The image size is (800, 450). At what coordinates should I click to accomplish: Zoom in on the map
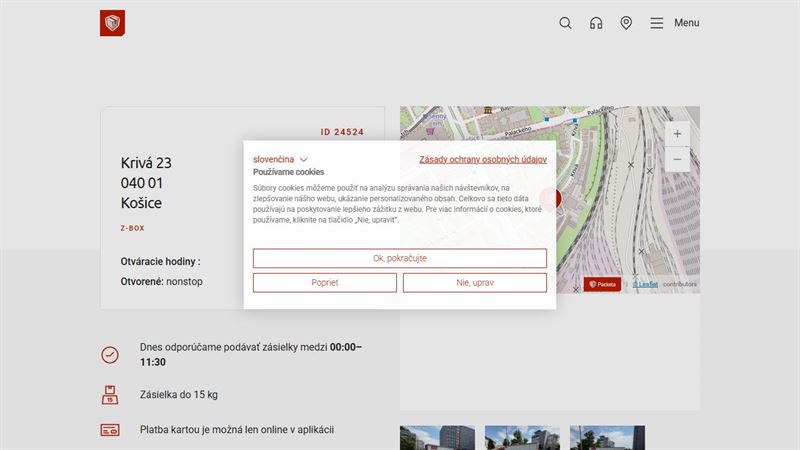click(677, 134)
